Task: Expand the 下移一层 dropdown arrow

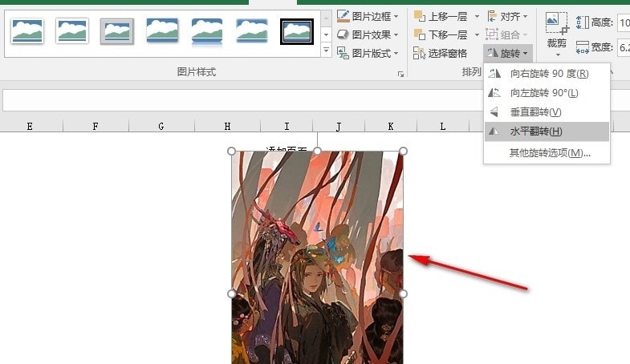Action: [x=477, y=35]
